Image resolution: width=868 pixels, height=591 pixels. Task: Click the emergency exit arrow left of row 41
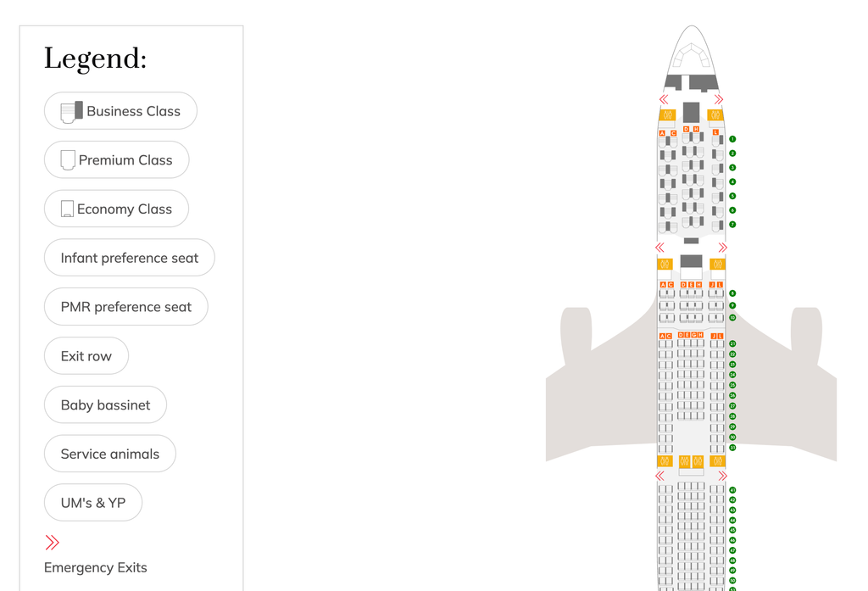[659, 476]
